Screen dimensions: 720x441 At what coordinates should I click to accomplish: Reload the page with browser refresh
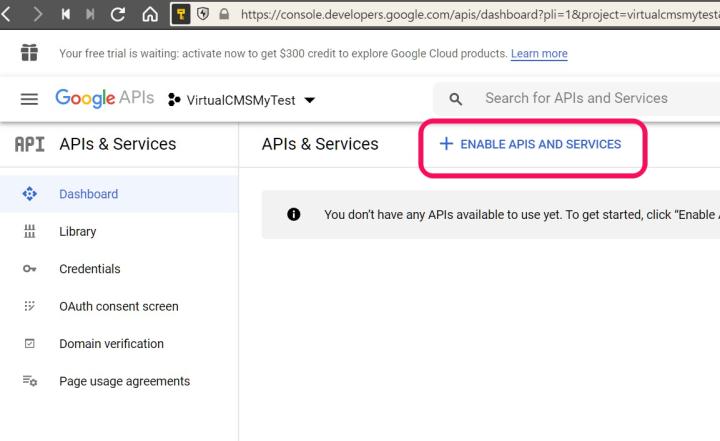coord(118,15)
